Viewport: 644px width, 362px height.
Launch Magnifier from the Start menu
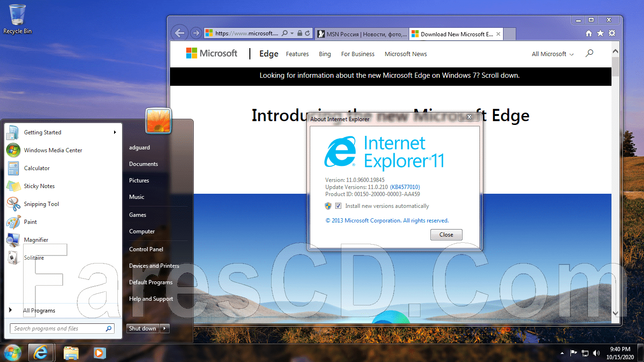coord(62,240)
